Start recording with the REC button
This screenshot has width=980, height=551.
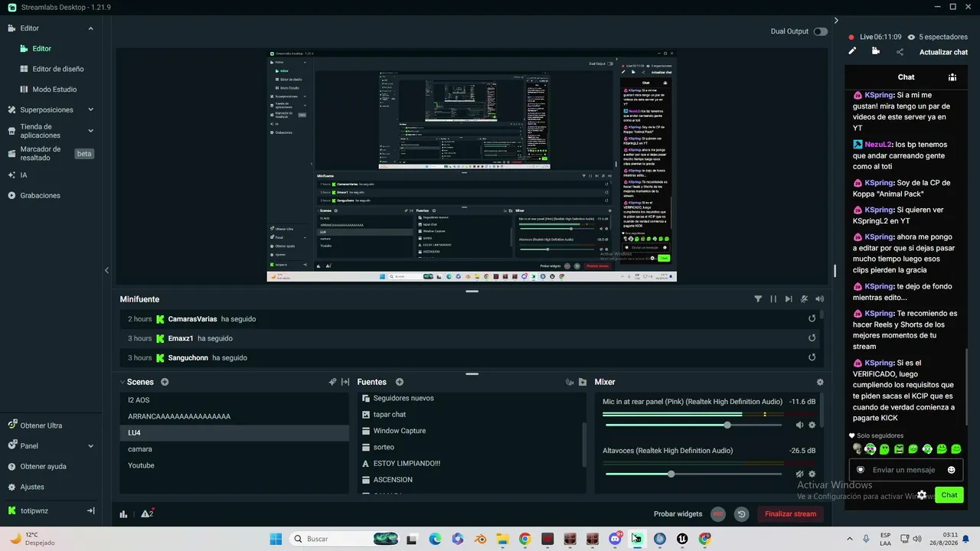click(718, 514)
